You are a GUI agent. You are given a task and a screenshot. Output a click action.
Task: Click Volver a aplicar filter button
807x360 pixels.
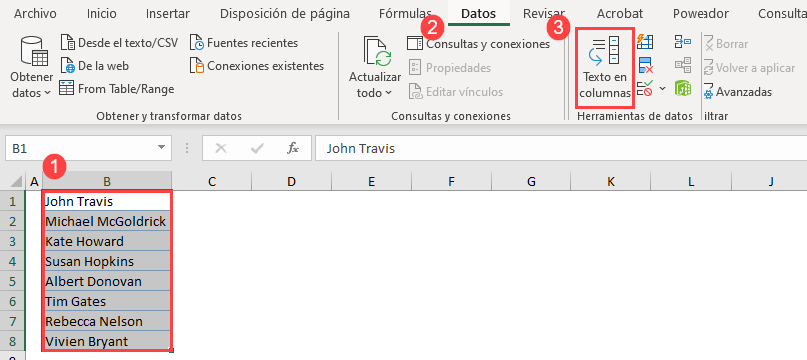click(749, 68)
